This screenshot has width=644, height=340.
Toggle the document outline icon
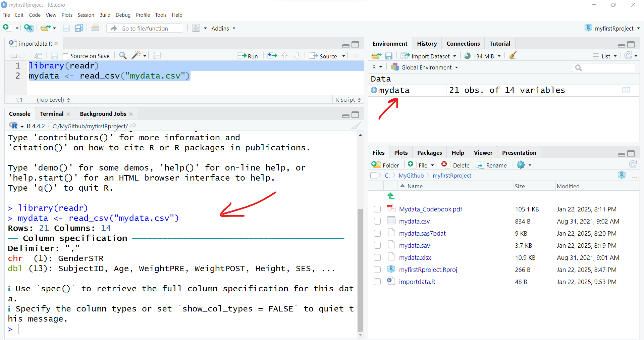coord(356,55)
